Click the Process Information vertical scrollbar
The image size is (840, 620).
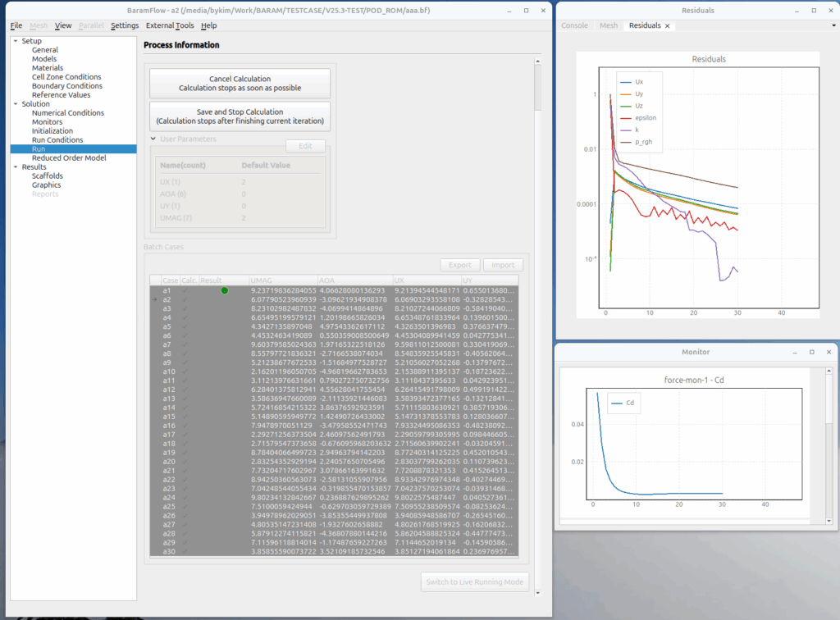coord(537,86)
